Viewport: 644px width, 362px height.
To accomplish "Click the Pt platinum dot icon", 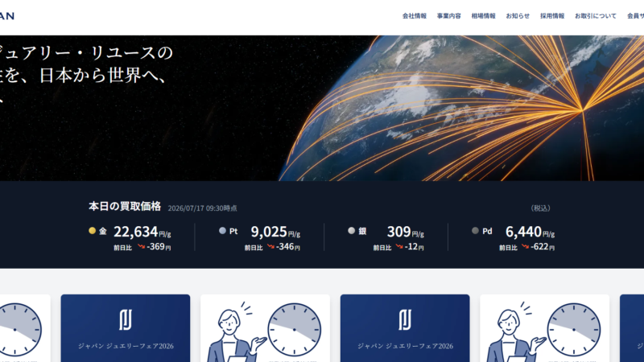I will (223, 231).
